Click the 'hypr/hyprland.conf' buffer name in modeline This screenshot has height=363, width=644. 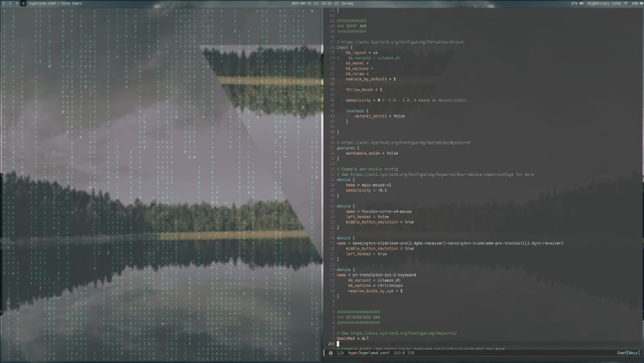(368, 353)
